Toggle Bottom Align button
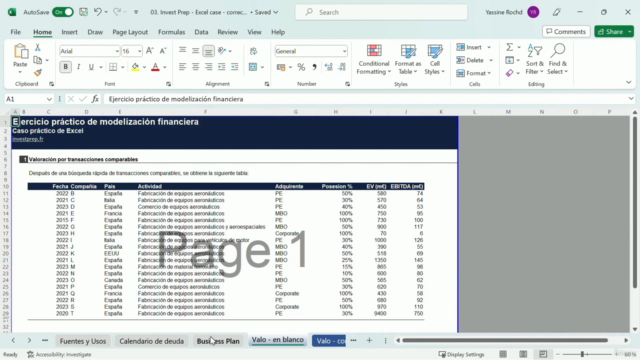This screenshot has width=640, height=360. coord(209,51)
